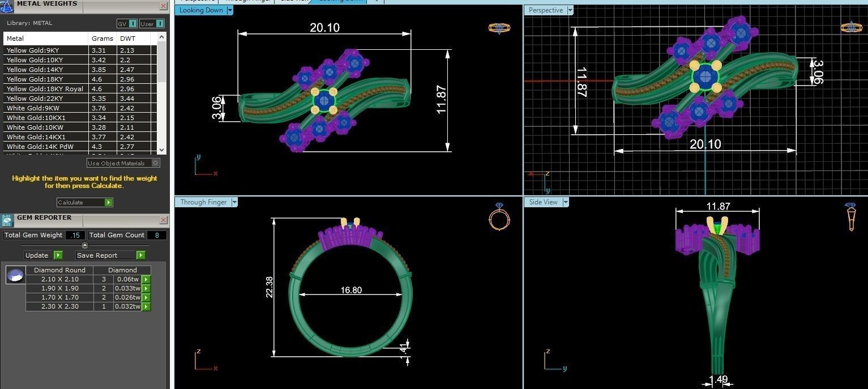Click the Diamond Round header cell

tap(59, 270)
